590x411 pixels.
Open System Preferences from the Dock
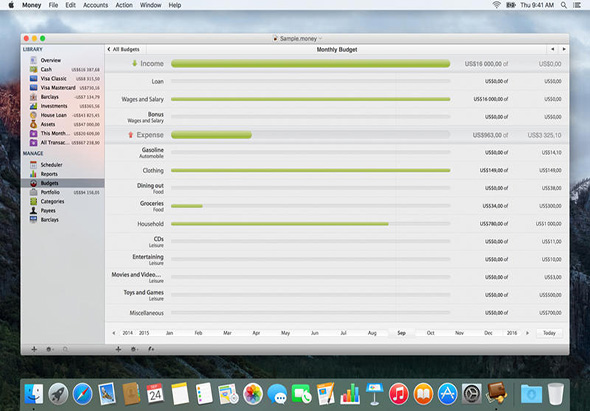click(471, 394)
